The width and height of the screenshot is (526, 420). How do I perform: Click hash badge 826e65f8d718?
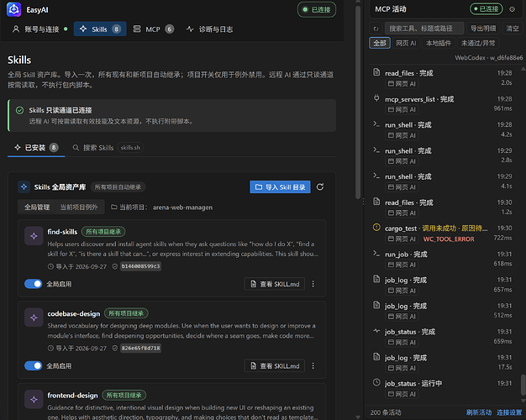click(140, 349)
